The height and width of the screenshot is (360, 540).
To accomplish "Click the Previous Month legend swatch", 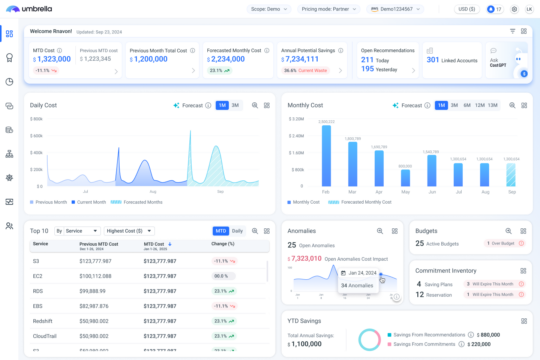I will point(32,202).
